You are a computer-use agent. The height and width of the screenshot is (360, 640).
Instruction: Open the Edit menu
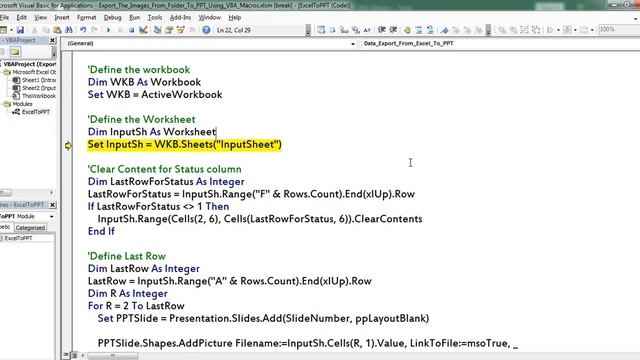click(x=21, y=18)
